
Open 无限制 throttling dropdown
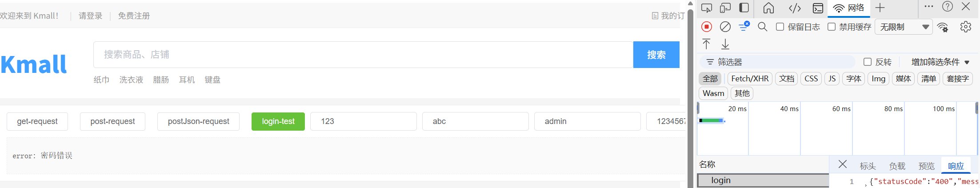[904, 27]
